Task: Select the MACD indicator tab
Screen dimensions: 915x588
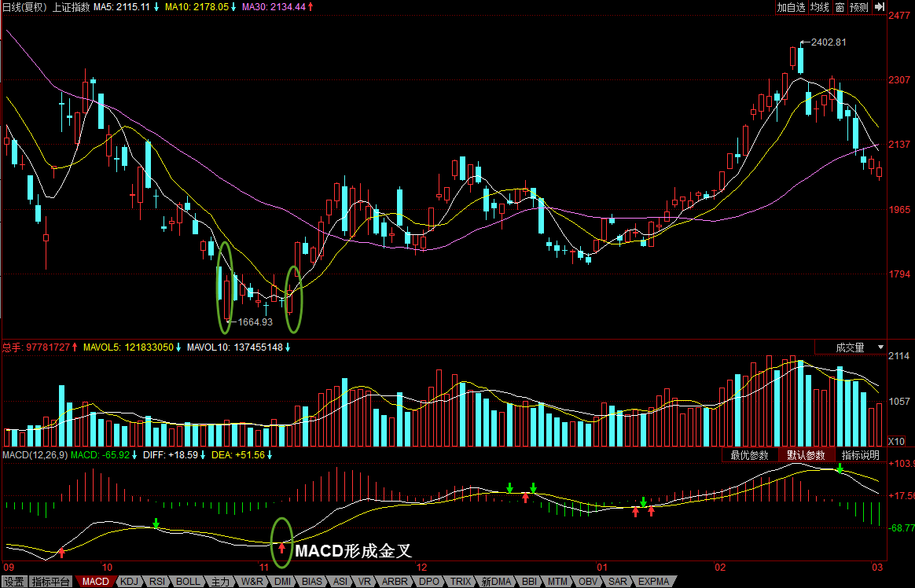Action: click(x=96, y=582)
